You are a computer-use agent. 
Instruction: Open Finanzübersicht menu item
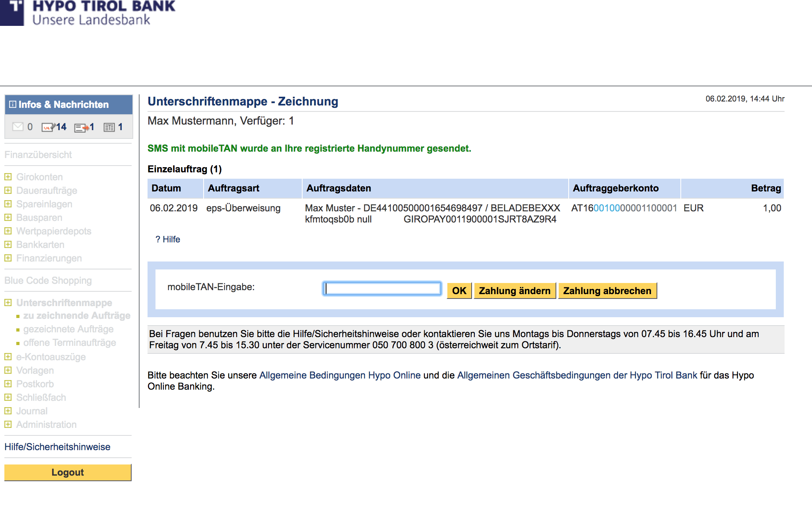[38, 154]
